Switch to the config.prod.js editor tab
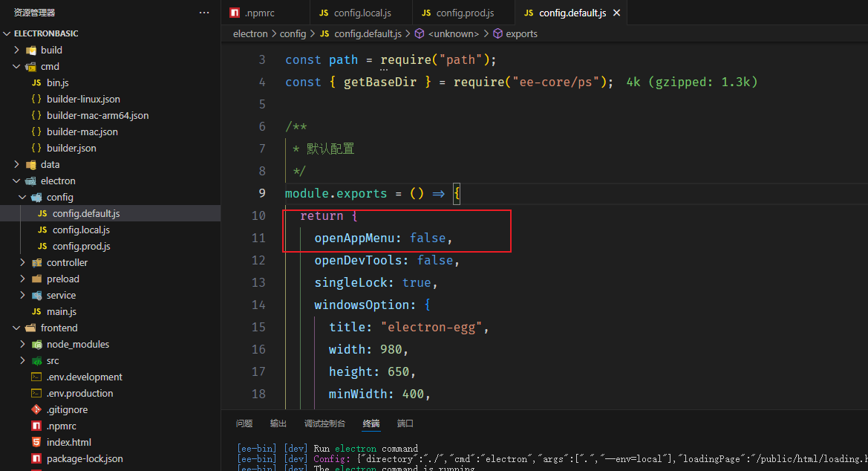Image resolution: width=868 pixels, height=471 pixels. [x=464, y=12]
